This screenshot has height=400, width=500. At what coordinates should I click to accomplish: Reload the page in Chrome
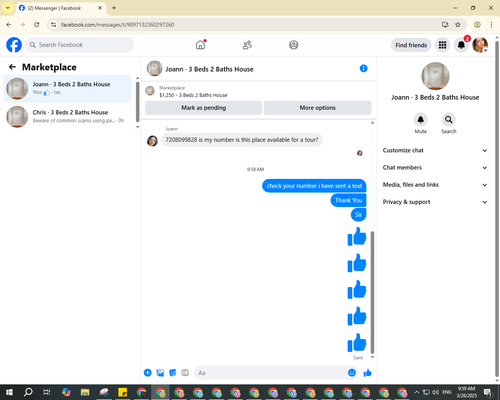pos(37,24)
